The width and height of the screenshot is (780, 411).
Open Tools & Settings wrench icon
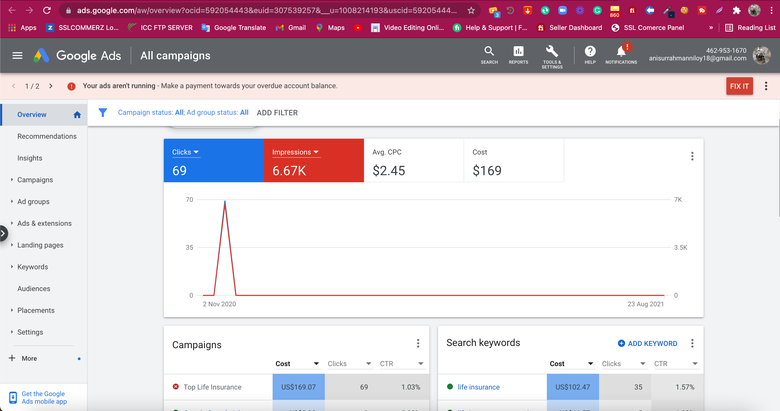tap(552, 54)
